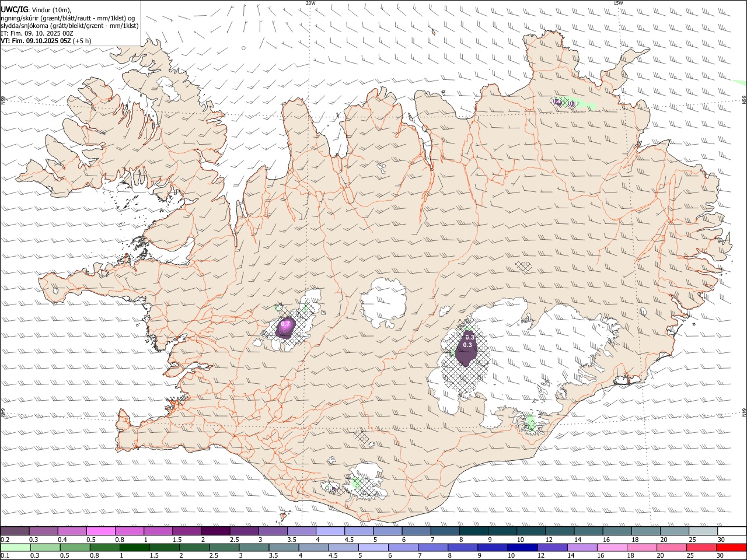Click the green patch near the southeast coast glacier
747x560 pixels.
tap(530, 423)
